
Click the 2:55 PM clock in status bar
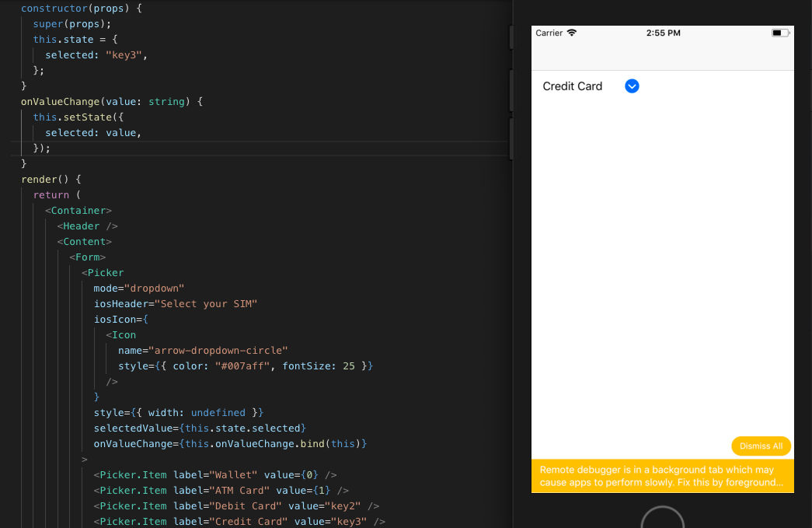pos(663,33)
